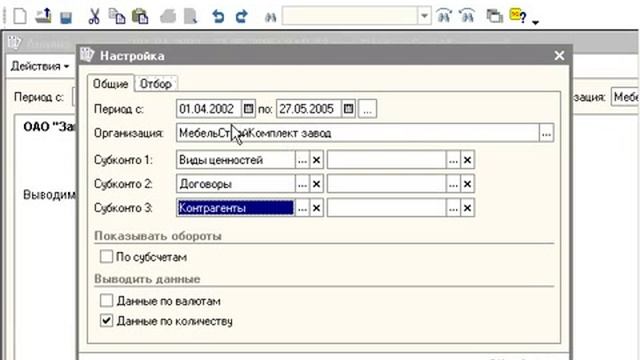Switch to the Общие tab
This screenshot has width=640, height=360.
click(x=110, y=84)
